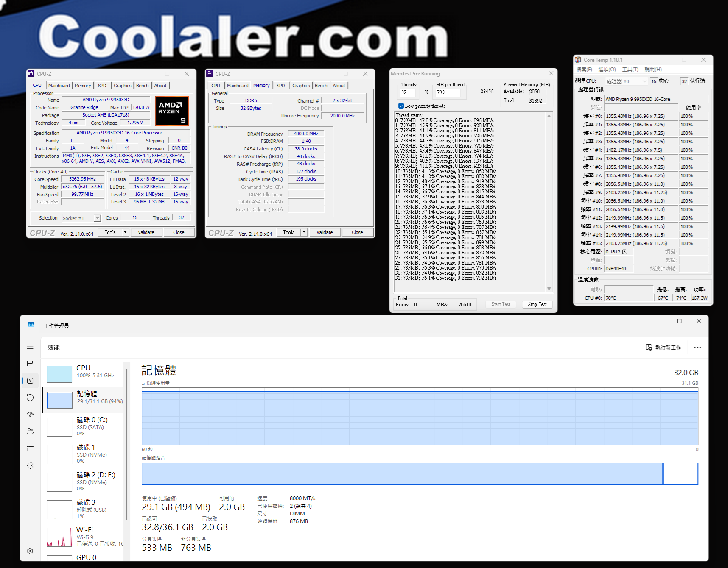Select Wi-Fi performance item
Viewport: 728px width, 568px height.
coord(83,537)
